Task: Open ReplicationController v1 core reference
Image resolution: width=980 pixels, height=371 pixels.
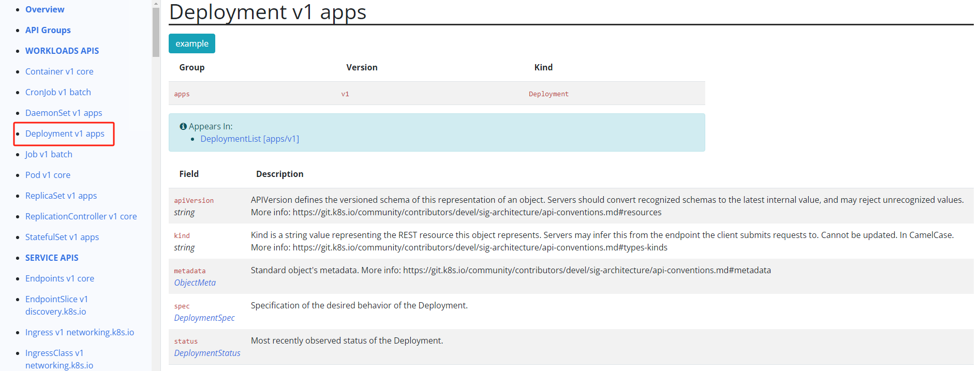Action: (x=81, y=216)
